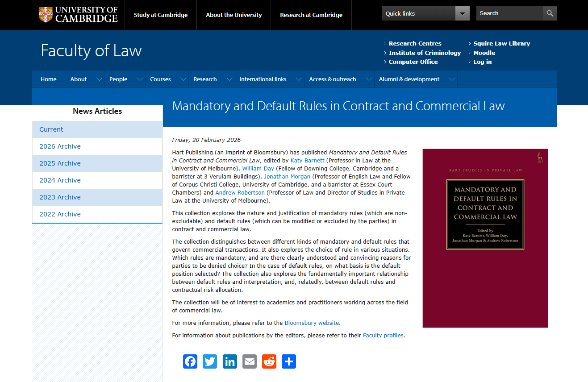
Task: Open the blue plus more-sharing icon
Action: pyautogui.click(x=289, y=361)
